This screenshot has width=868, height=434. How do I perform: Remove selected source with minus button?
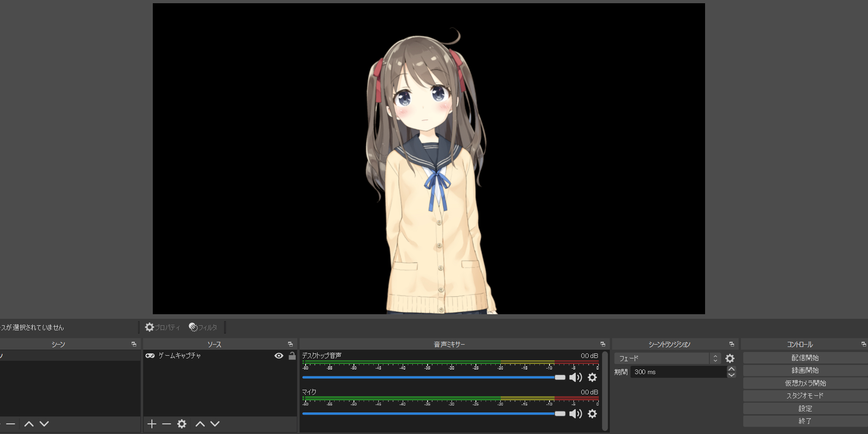pos(167,424)
